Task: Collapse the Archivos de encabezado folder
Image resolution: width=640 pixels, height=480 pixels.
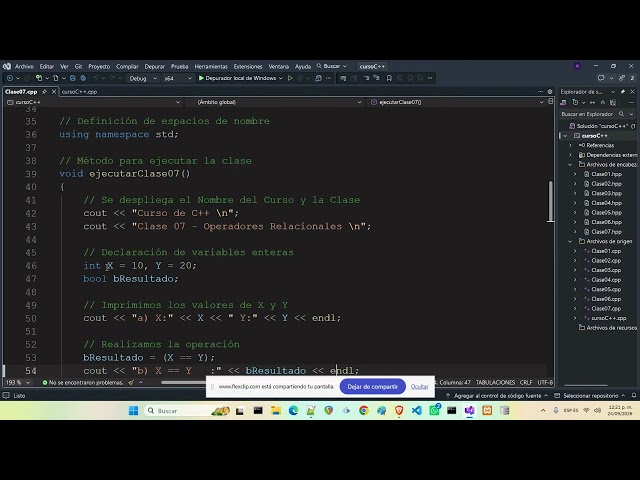Action: [570, 164]
